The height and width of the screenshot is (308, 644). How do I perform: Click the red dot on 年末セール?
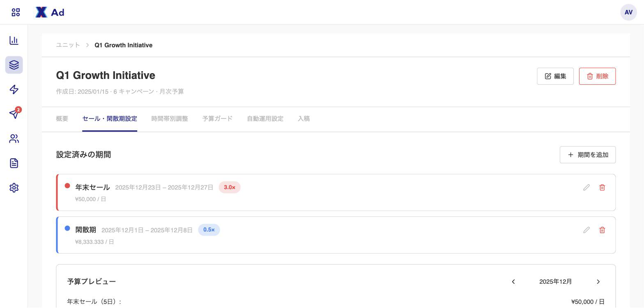(67, 186)
